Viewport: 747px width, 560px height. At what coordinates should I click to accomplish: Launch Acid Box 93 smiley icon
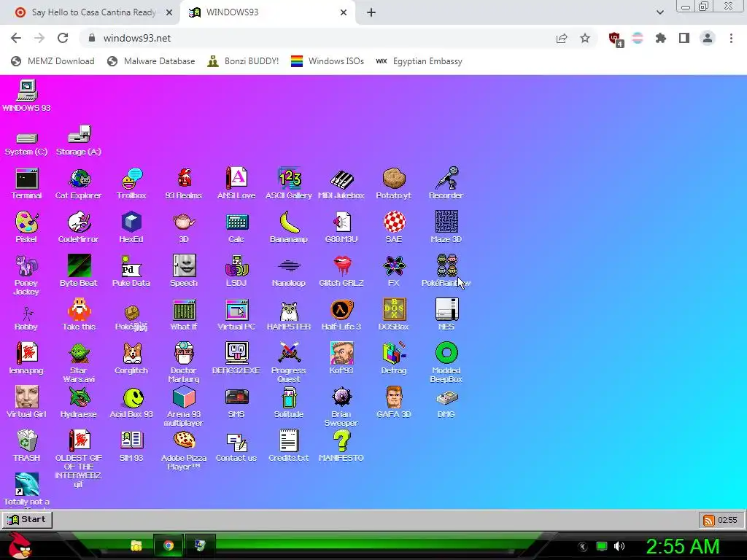[x=131, y=402]
